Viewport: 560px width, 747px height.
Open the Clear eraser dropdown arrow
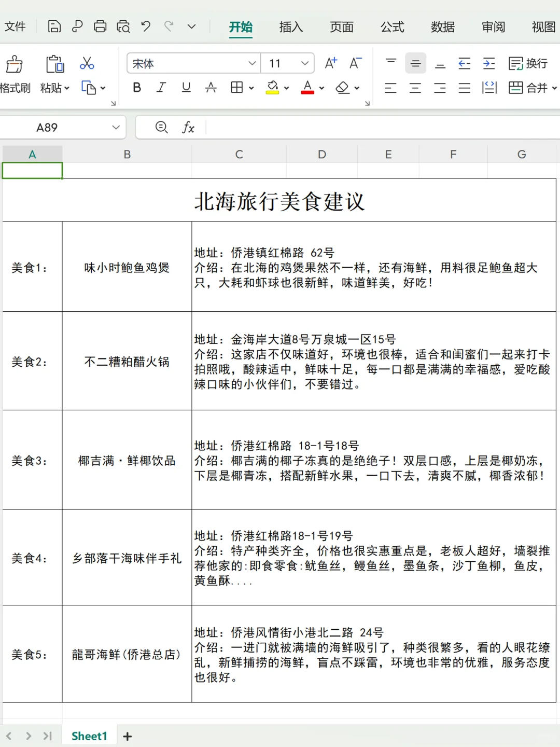tap(357, 88)
